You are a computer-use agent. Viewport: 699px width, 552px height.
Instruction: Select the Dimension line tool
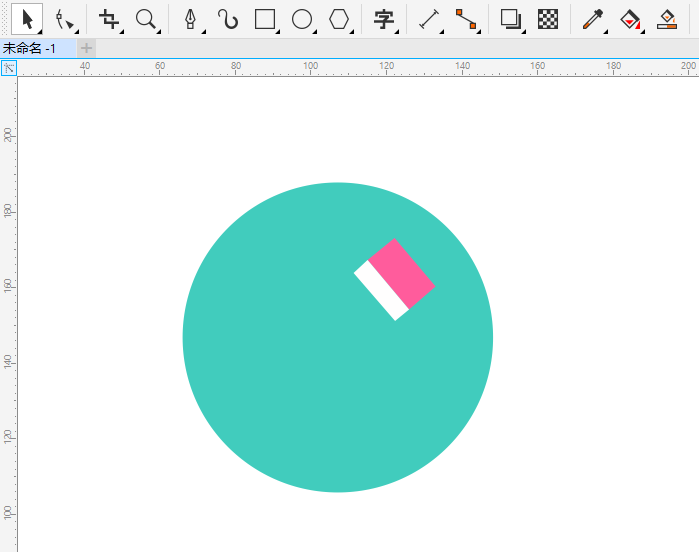click(x=430, y=20)
